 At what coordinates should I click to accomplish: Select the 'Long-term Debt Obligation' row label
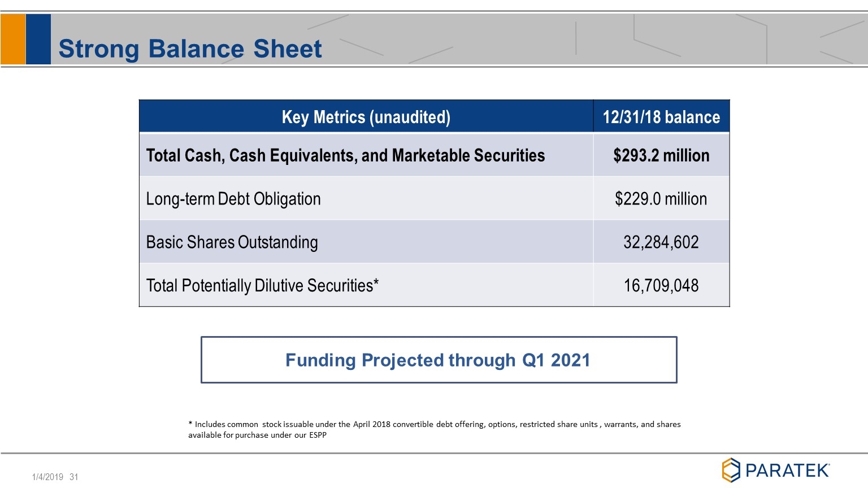click(233, 199)
